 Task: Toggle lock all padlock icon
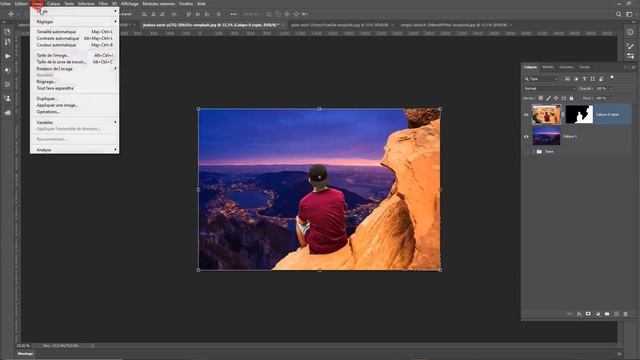571,98
